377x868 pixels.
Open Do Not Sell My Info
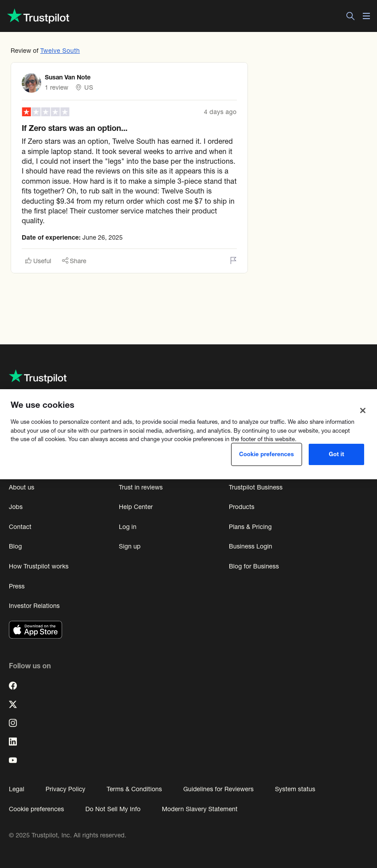click(113, 809)
